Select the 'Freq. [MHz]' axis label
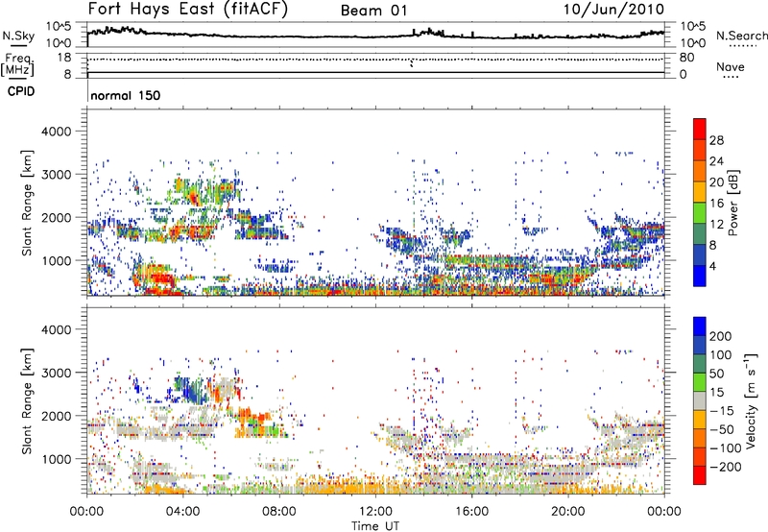 [17, 65]
